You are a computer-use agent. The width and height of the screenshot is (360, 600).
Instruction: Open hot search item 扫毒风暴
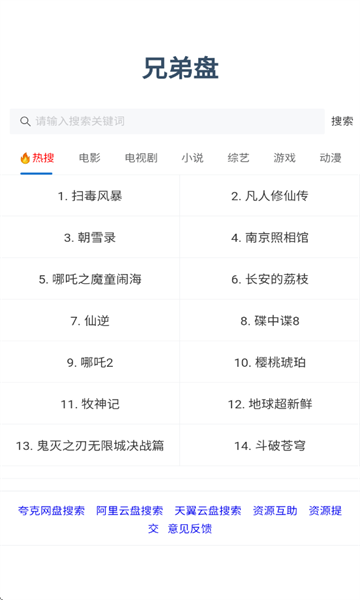point(90,196)
